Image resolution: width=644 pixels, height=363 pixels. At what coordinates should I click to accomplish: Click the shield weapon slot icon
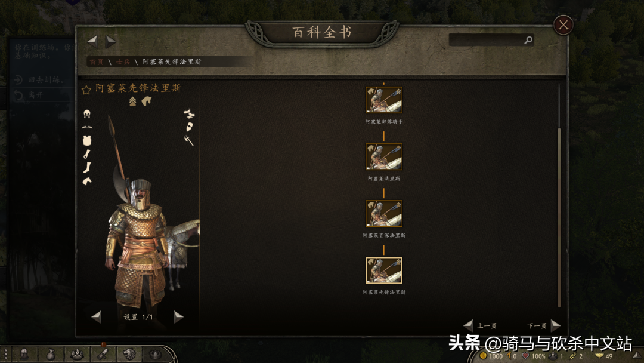point(190,127)
